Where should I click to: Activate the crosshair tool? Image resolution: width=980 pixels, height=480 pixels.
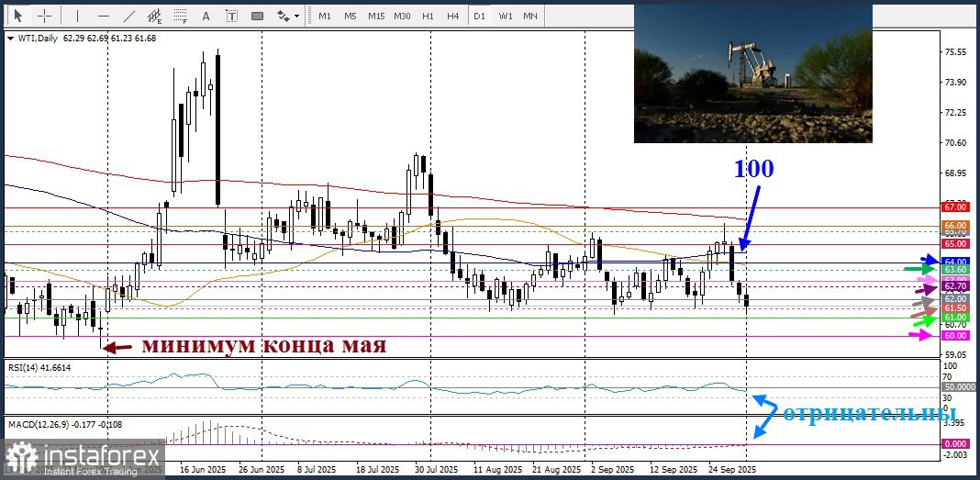point(44,16)
